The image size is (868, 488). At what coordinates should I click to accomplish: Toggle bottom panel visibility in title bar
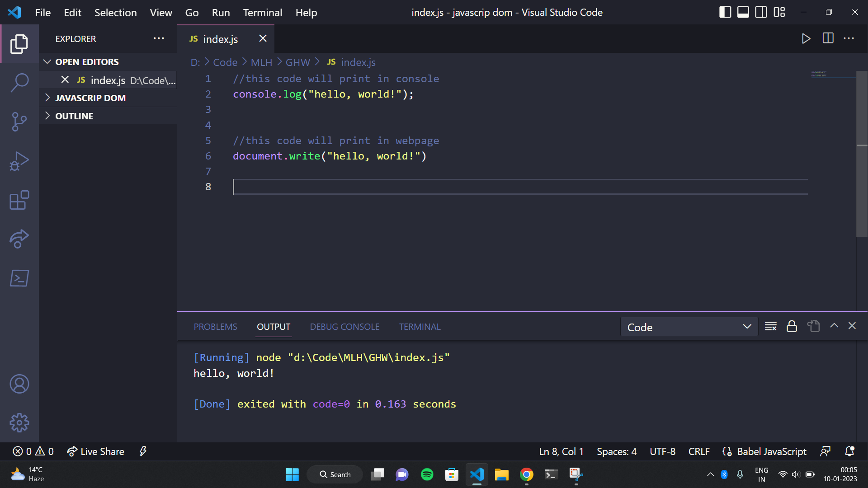pos(743,12)
